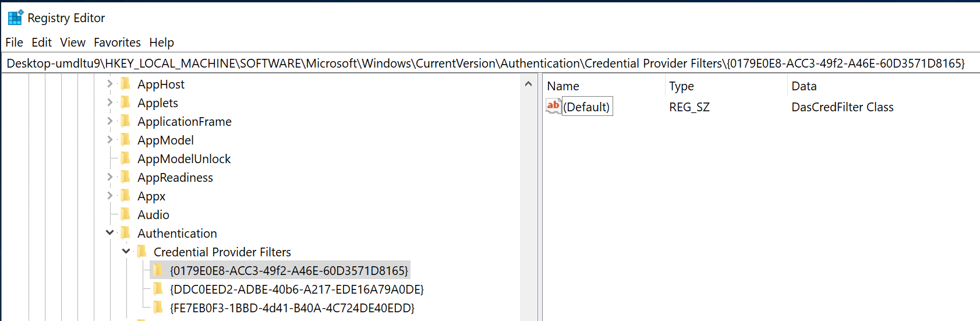This screenshot has height=321, width=980.
Task: Open the View menu
Action: coord(73,43)
